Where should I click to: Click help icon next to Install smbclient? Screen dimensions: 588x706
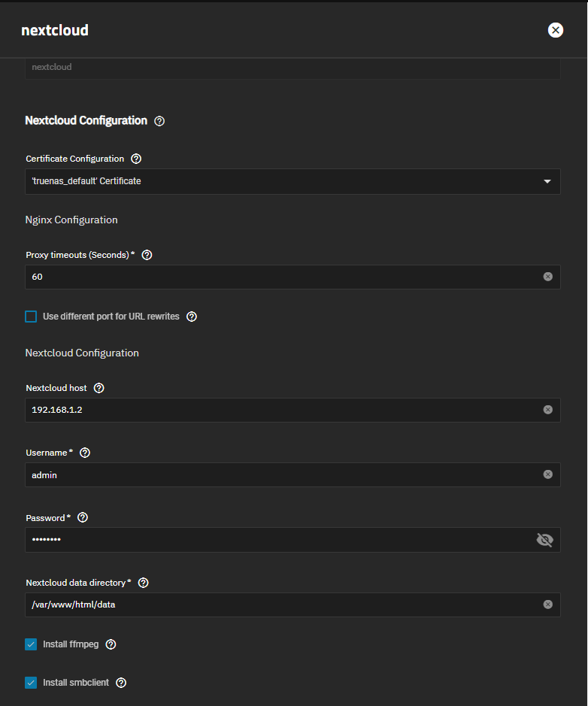pos(121,683)
